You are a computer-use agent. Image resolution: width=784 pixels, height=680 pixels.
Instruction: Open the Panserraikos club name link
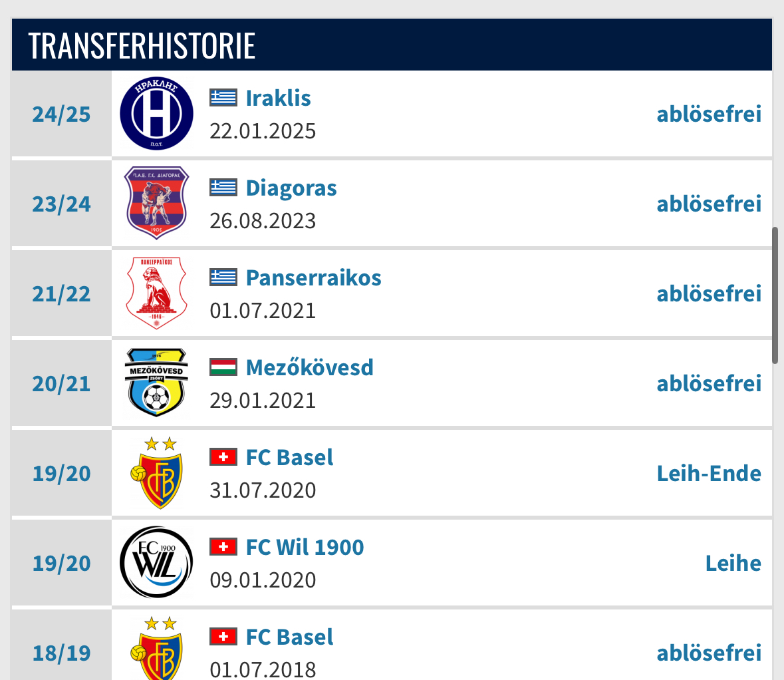click(x=313, y=277)
